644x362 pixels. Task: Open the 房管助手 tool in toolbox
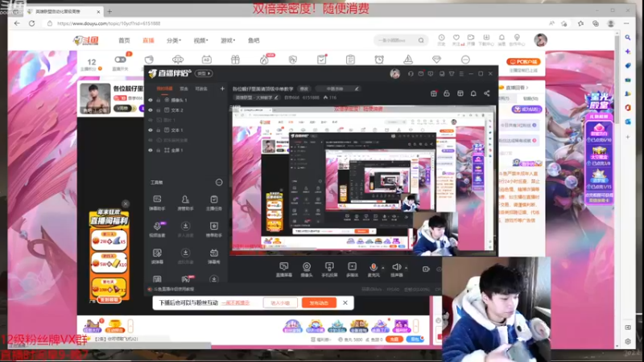(x=185, y=203)
